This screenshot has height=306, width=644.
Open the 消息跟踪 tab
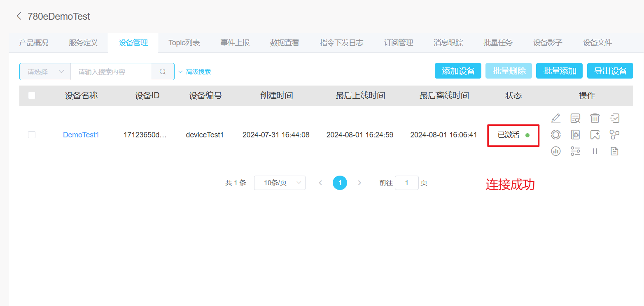(x=448, y=43)
